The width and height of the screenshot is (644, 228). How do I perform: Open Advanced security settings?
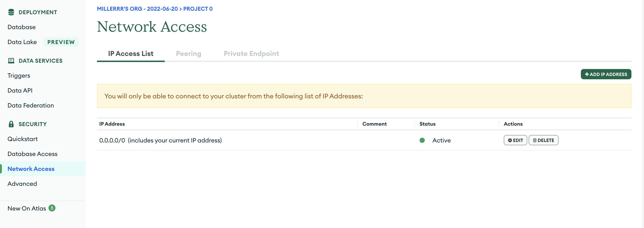[x=22, y=184]
